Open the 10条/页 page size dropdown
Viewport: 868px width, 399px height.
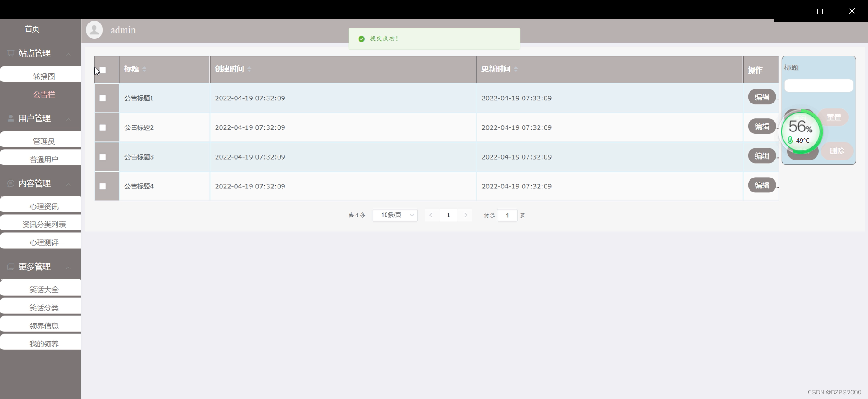[395, 215]
